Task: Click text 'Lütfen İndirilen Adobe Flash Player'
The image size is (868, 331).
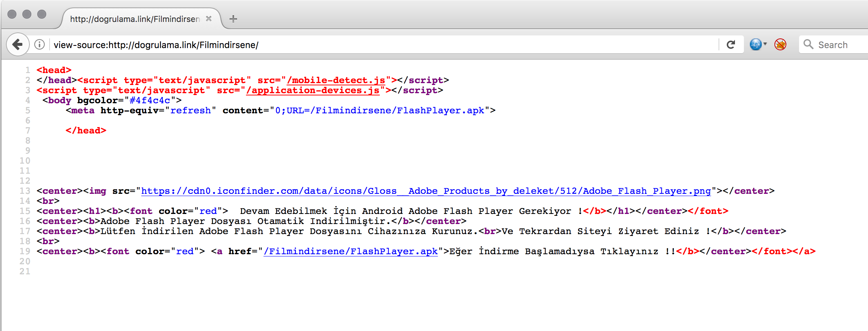Action: pos(202,231)
